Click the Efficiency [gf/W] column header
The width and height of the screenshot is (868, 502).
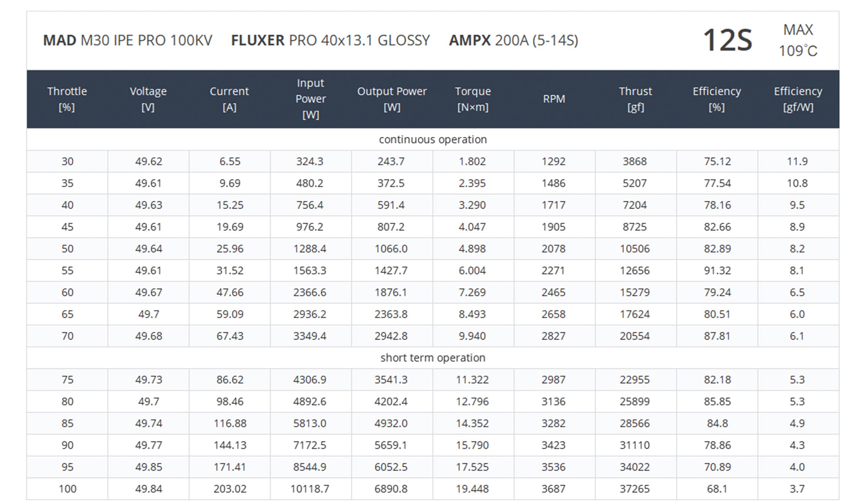798,99
